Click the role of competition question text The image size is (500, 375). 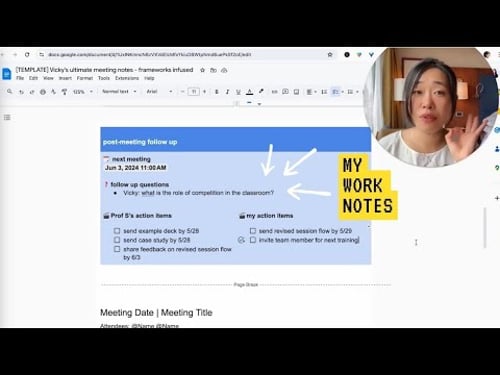point(198,193)
